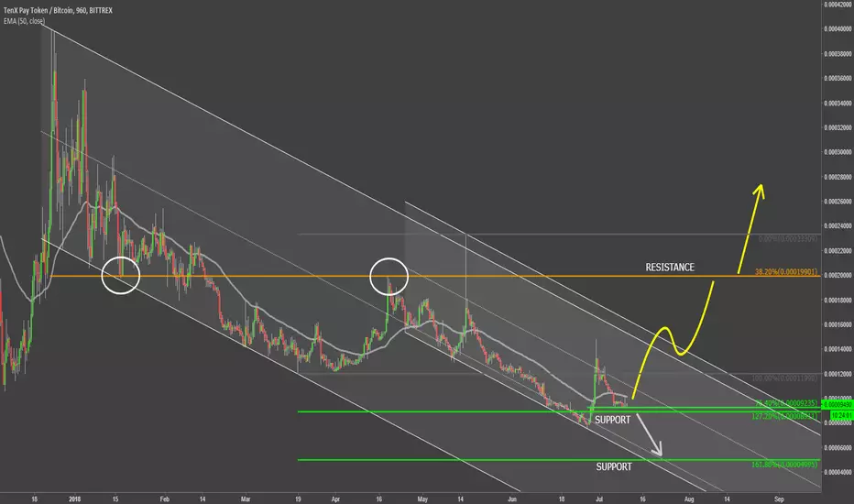Viewport: 854px width, 504px height.
Task: Click the Aug label on the time axis
Action: 689,499
